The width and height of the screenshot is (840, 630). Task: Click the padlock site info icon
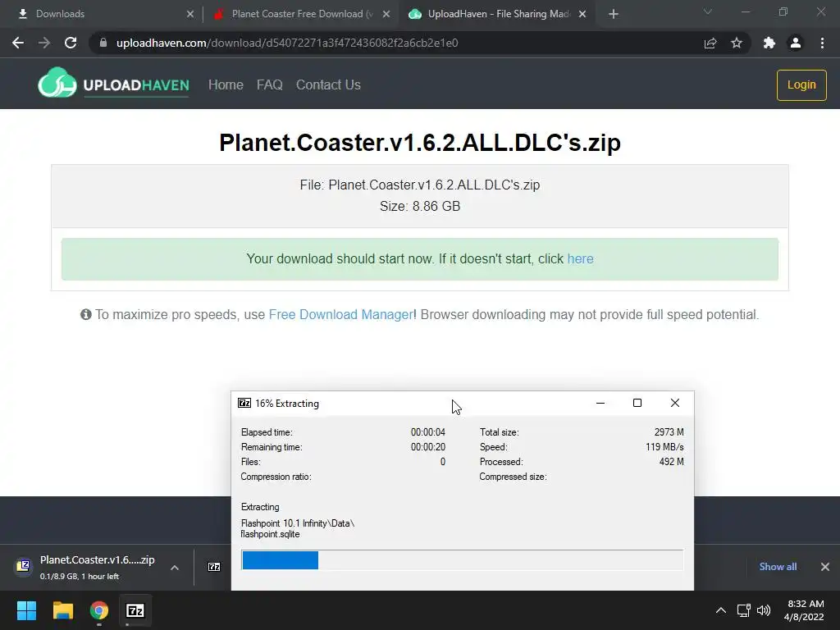tap(103, 43)
